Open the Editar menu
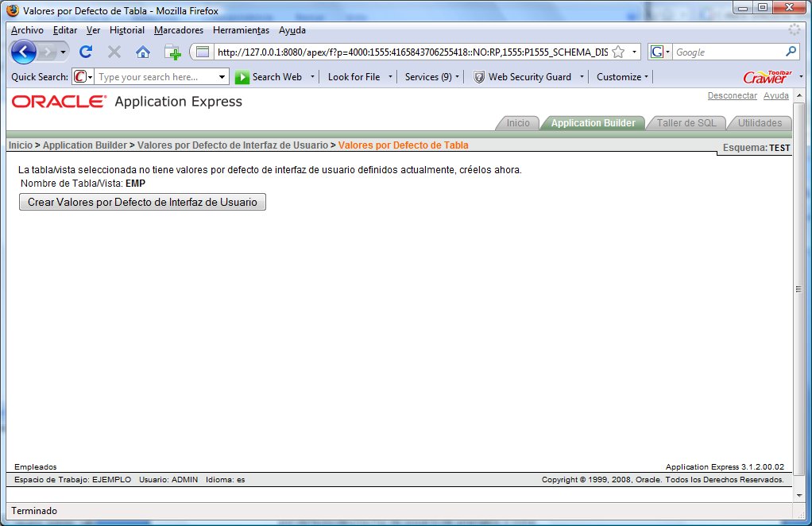Viewport: 812px width, 526px height. tap(64, 30)
